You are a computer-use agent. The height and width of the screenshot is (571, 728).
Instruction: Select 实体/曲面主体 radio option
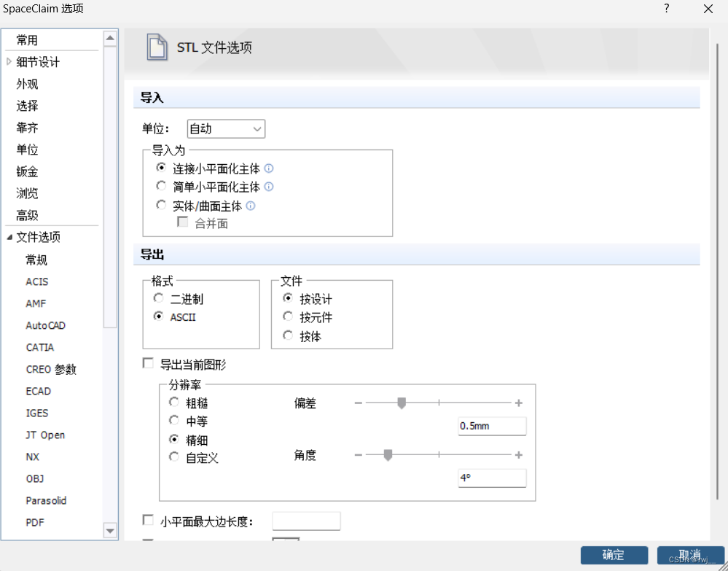[x=161, y=205]
